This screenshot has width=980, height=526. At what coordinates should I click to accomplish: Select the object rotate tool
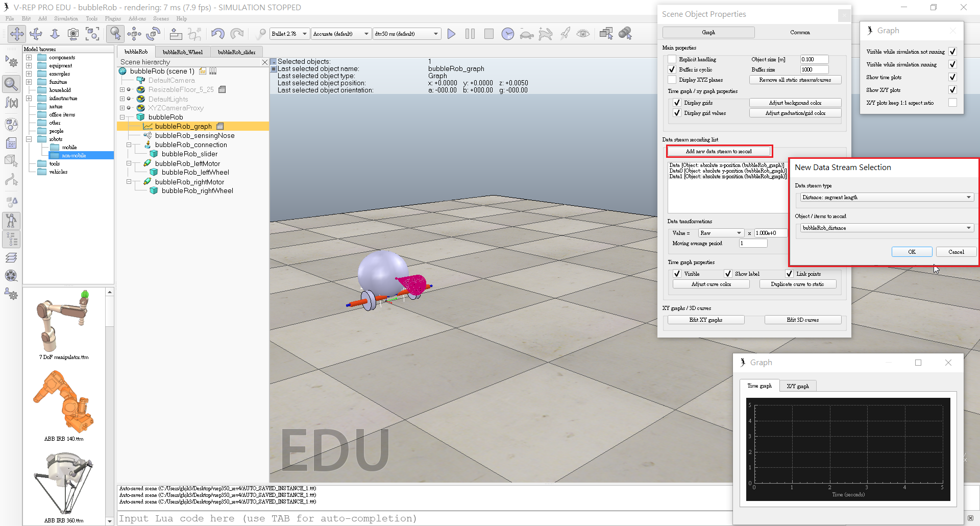coord(153,34)
